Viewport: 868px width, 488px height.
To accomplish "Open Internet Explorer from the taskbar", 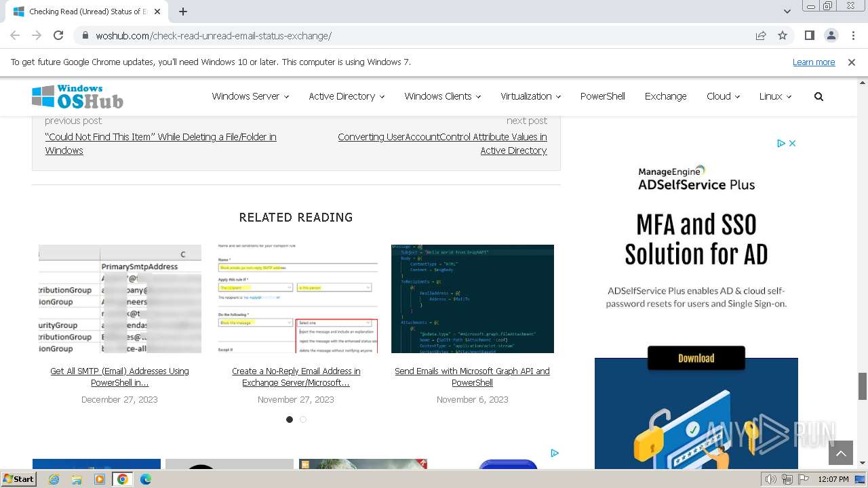I will 54,479.
